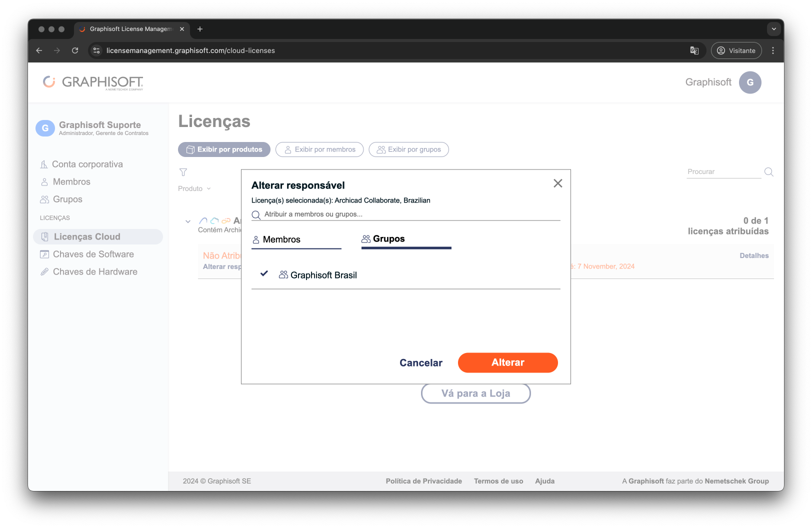Select Exibir por membros view
Screen dimensions: 812x528
pos(319,149)
